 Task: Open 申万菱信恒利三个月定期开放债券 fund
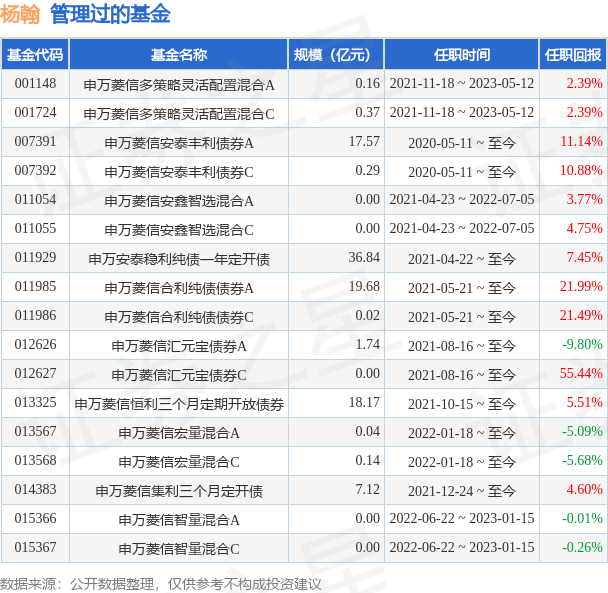(x=179, y=403)
